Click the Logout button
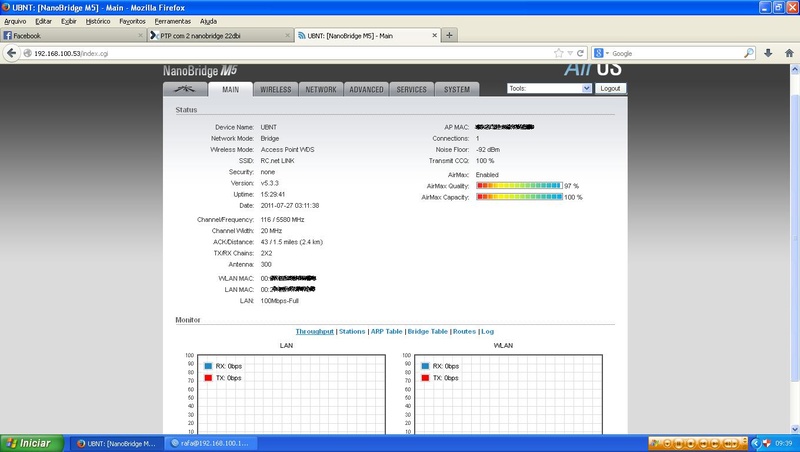The height and width of the screenshot is (452, 800). click(610, 88)
